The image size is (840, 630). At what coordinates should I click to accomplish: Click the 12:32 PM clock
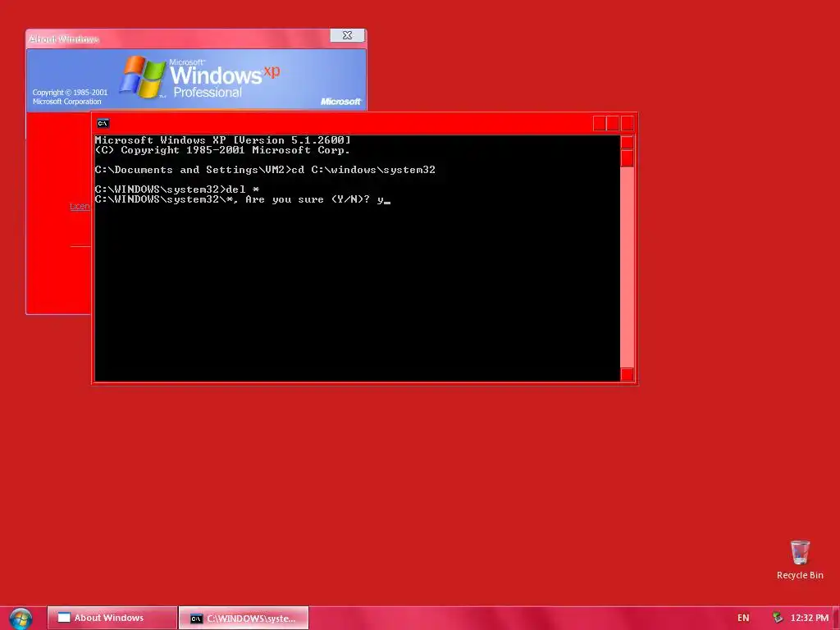810,618
